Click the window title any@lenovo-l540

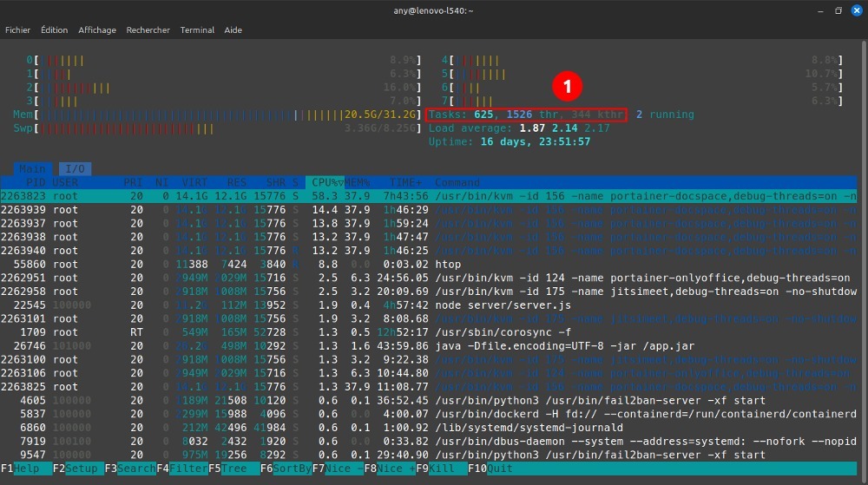coord(433,10)
